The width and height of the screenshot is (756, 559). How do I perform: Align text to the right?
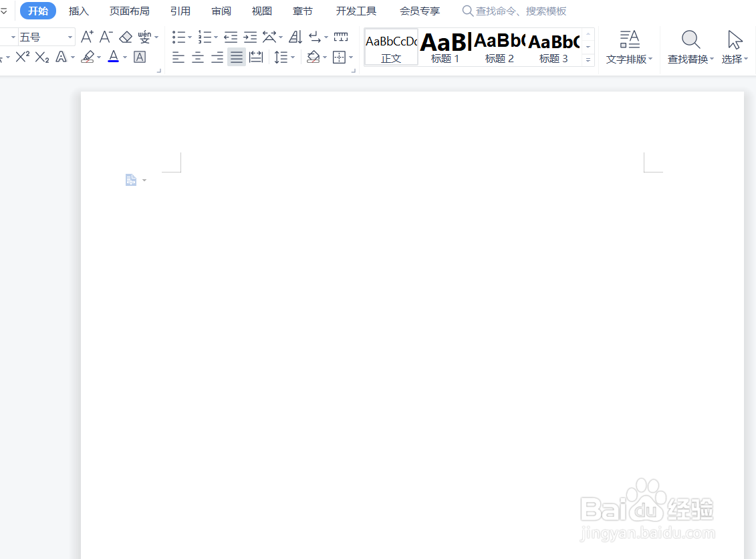click(217, 58)
